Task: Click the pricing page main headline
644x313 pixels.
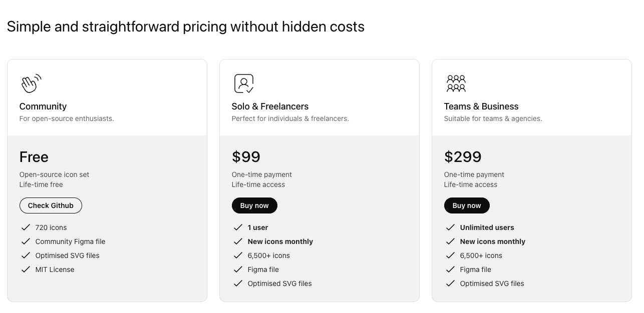Action: (186, 26)
